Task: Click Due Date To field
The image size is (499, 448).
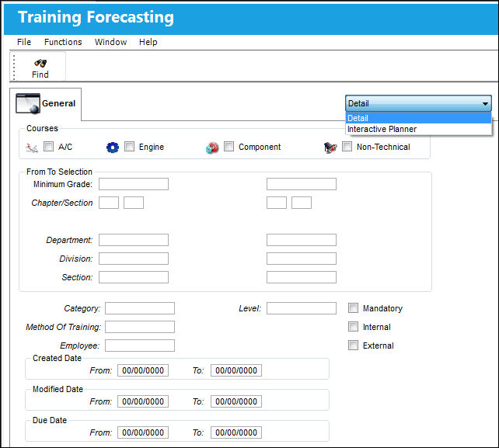Action: (x=236, y=432)
